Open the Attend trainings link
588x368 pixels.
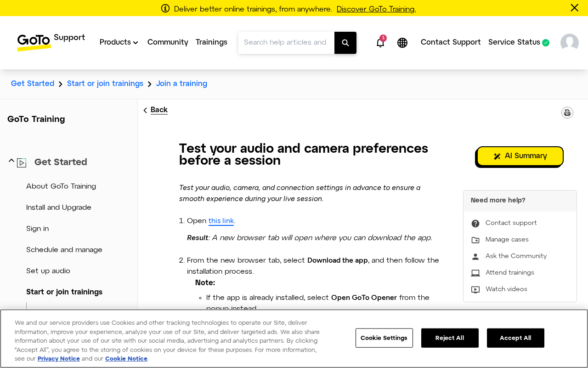pos(510,273)
